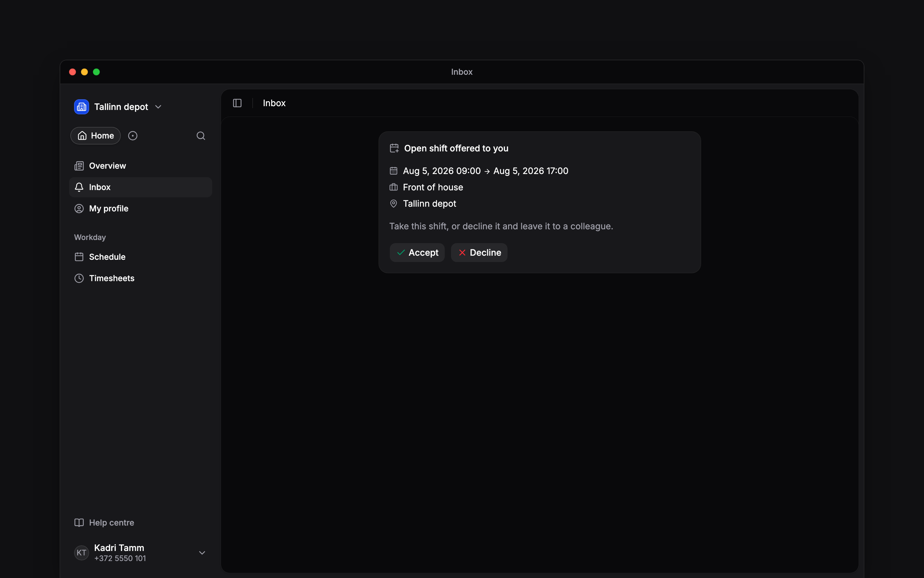Open search with the magnifier icon
924x578 pixels.
[201, 136]
